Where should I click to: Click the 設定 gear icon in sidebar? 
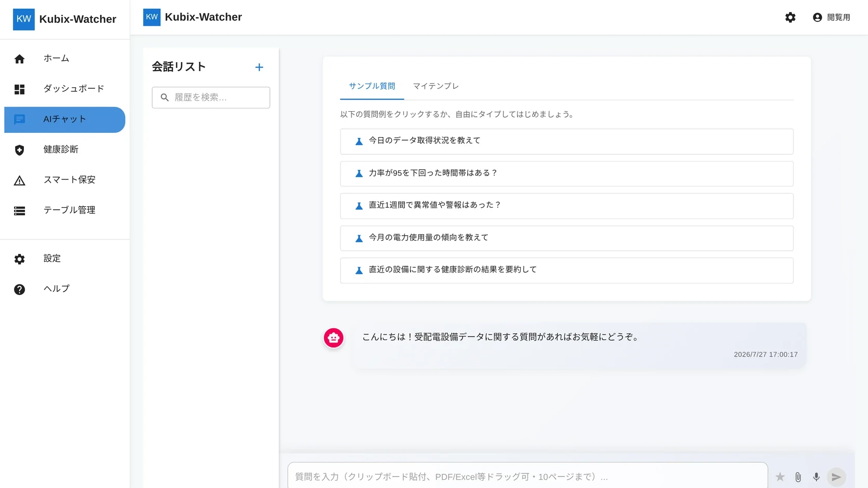tap(20, 259)
